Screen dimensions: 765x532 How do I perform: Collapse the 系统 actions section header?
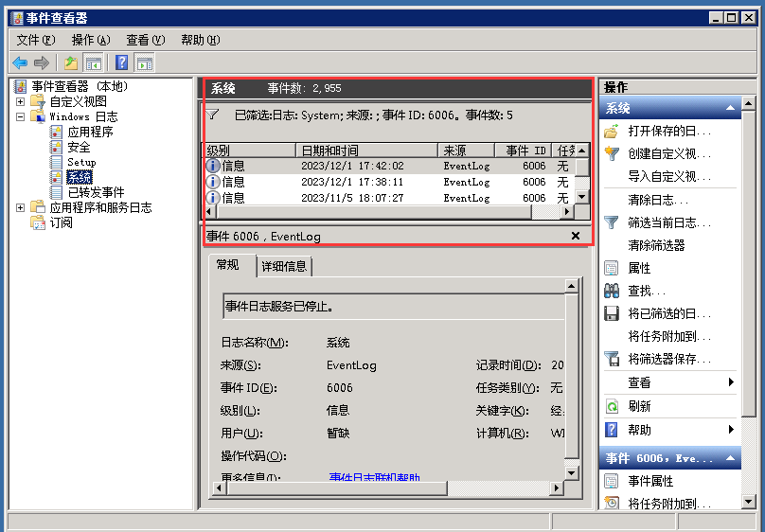(731, 109)
